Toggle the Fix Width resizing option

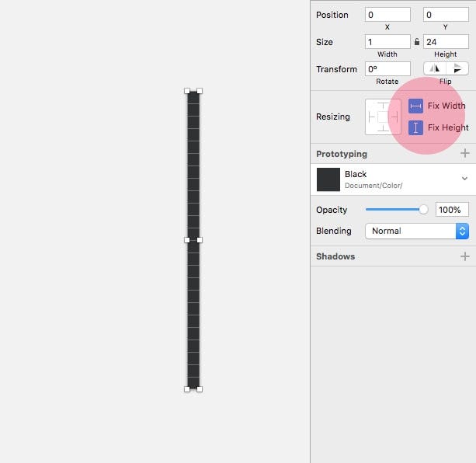pyautogui.click(x=415, y=106)
